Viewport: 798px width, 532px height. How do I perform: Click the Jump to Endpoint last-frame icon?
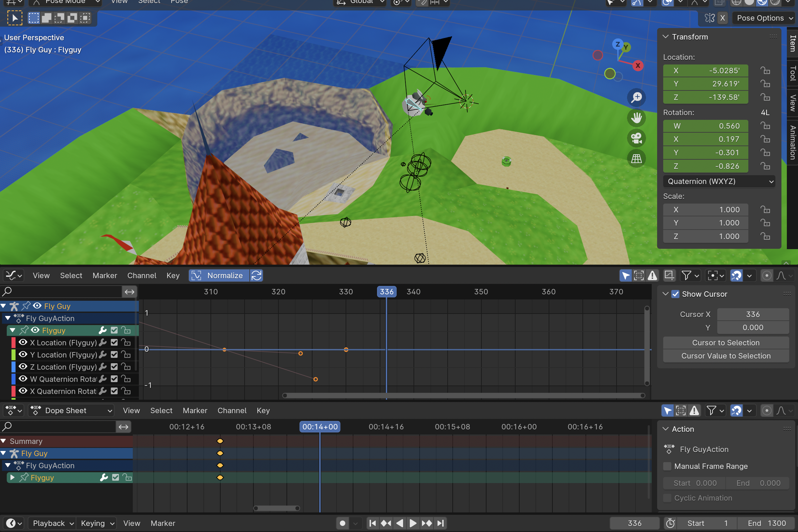pos(441,523)
